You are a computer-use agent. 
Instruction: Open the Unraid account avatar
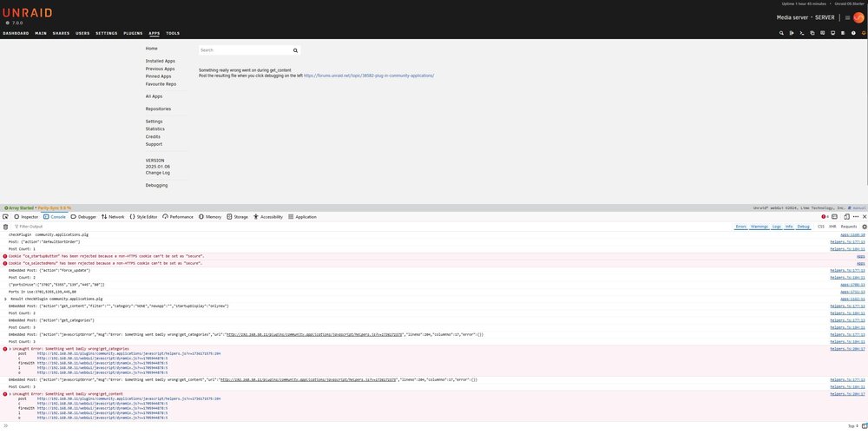858,17
